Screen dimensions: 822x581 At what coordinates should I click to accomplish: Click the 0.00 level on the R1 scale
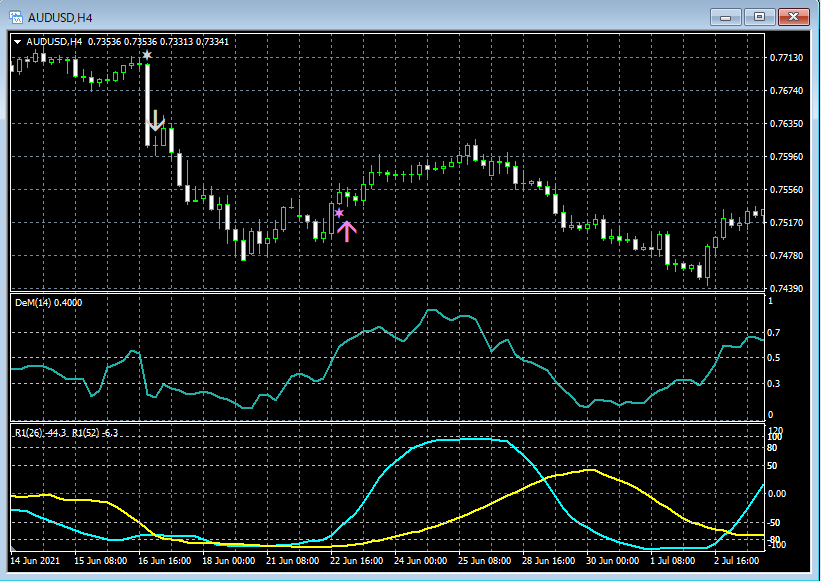click(777, 494)
